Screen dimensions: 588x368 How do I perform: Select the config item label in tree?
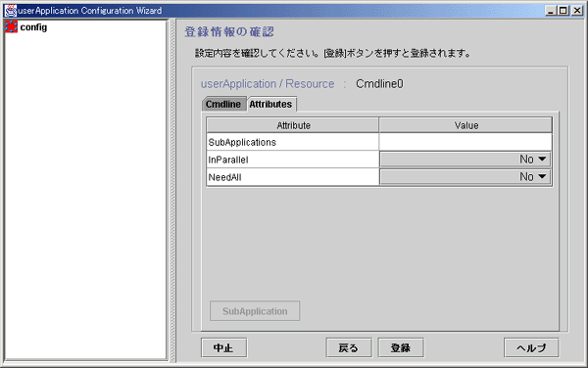(33, 27)
